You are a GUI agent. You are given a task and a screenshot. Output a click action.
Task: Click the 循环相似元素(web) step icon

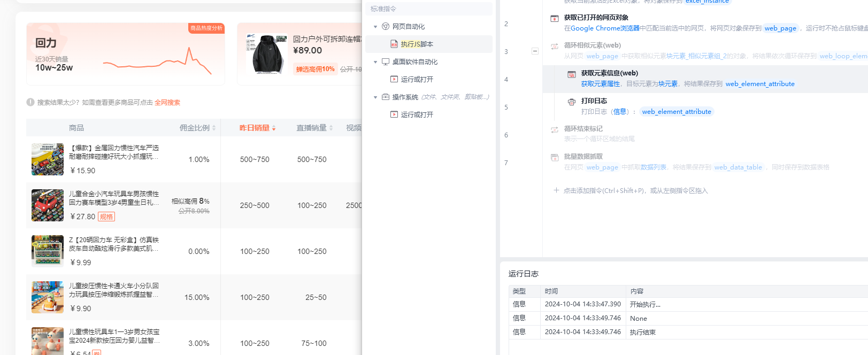[555, 47]
